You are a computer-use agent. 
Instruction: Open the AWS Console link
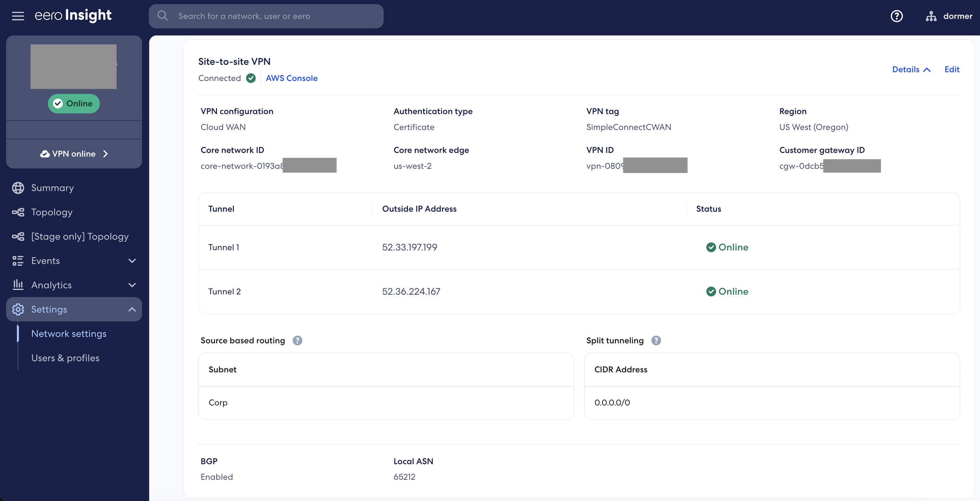[292, 78]
